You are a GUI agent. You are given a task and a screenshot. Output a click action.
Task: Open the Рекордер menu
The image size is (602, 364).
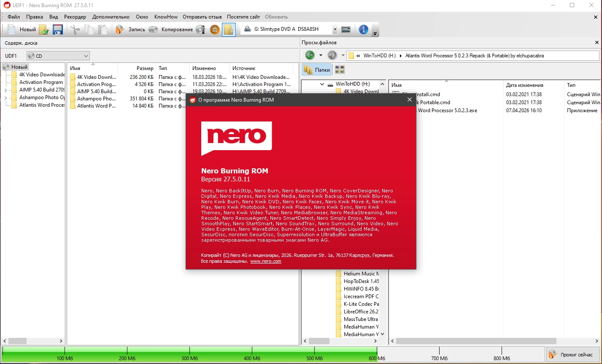75,17
